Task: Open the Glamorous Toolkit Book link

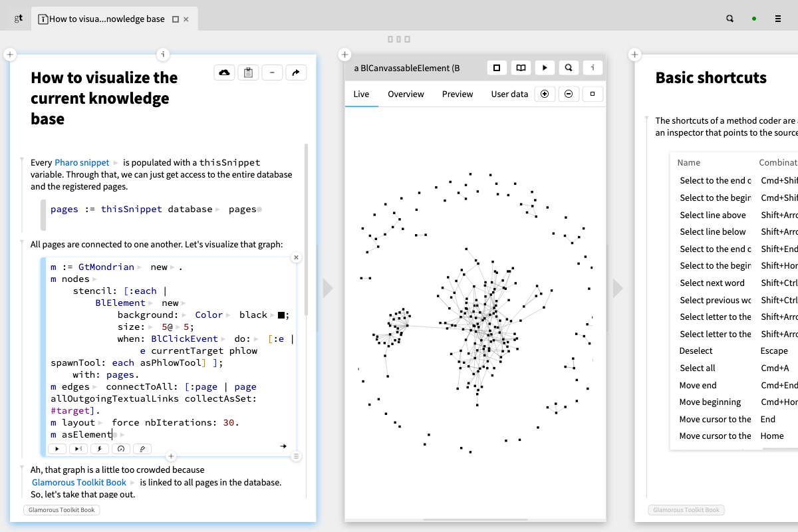Action: point(78,482)
